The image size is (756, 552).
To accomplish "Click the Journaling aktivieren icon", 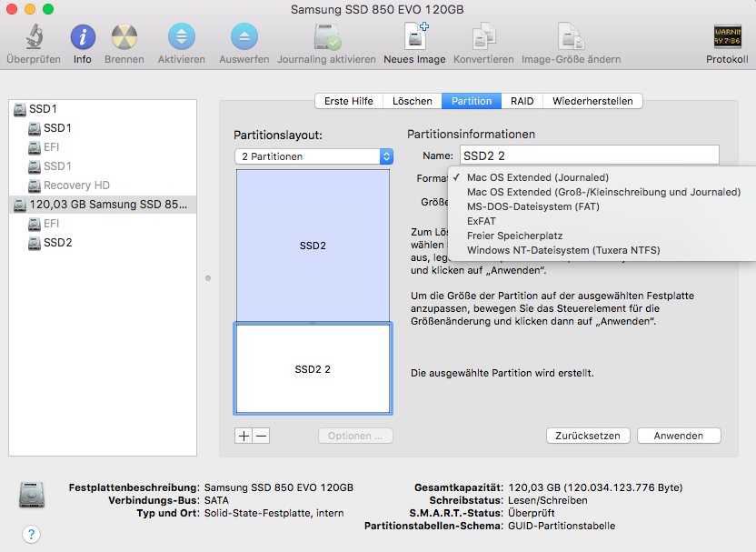I will click(327, 37).
